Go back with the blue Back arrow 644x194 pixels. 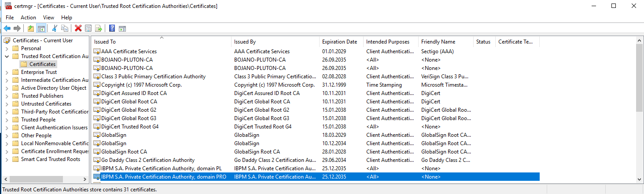(7, 28)
